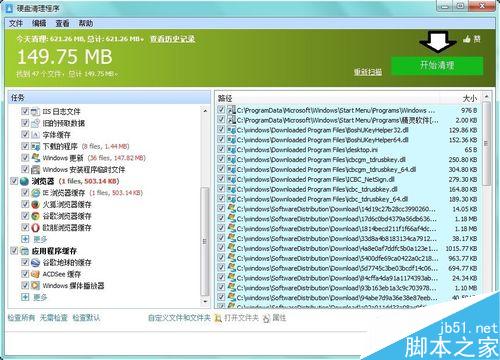
Task: Toggle checkbox for 4a8e0af7ddfc5b0a123e1 row
Action: pos(221,248)
